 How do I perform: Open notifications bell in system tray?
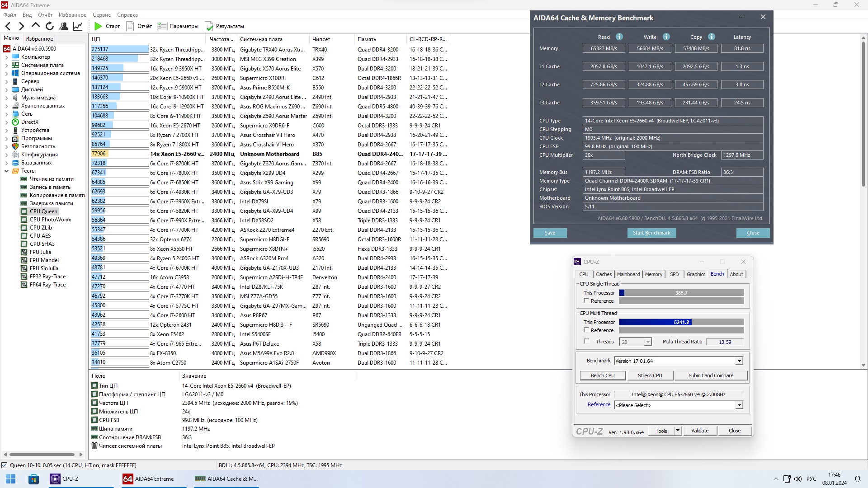tap(858, 479)
